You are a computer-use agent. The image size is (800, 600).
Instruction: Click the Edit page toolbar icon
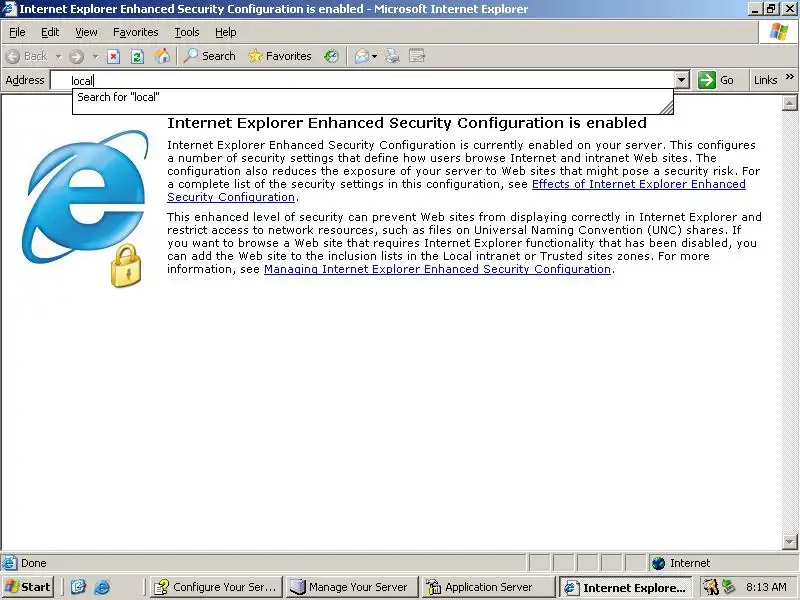(417, 56)
